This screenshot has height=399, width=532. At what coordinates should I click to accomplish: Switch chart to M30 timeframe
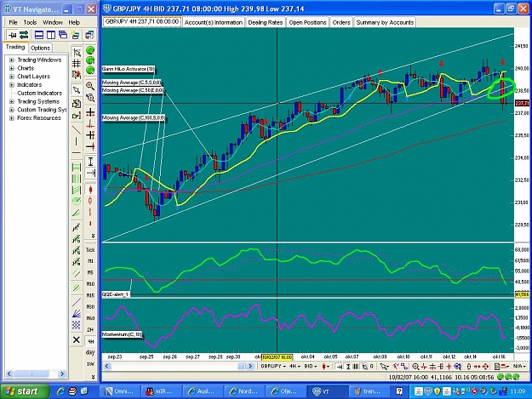[90, 307]
